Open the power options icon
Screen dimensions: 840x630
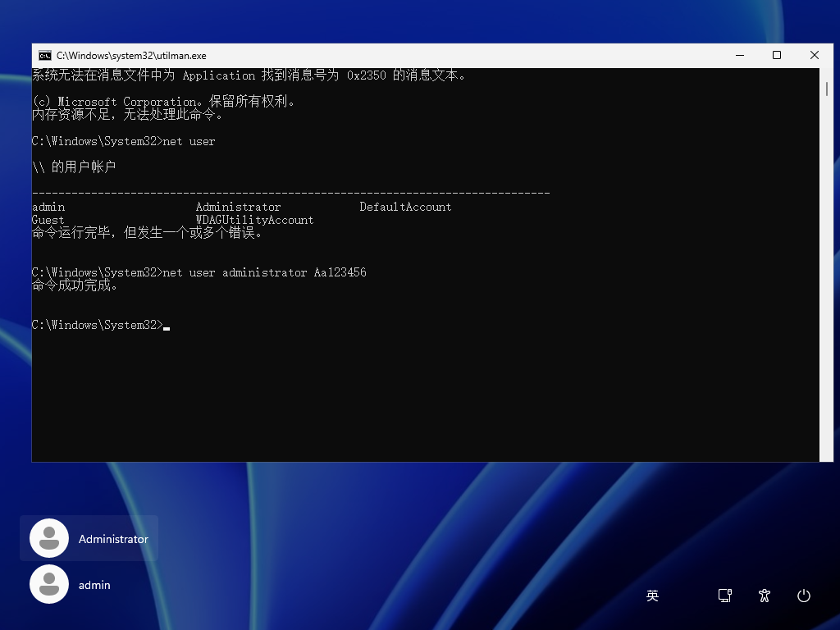click(804, 596)
